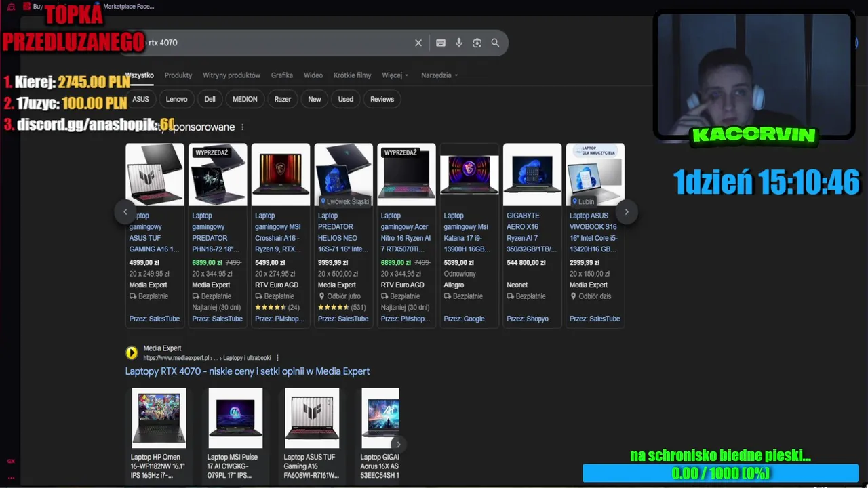This screenshot has height=488, width=868.
Task: Open PREDATOR PHN18-72 laptop image
Action: (218, 175)
